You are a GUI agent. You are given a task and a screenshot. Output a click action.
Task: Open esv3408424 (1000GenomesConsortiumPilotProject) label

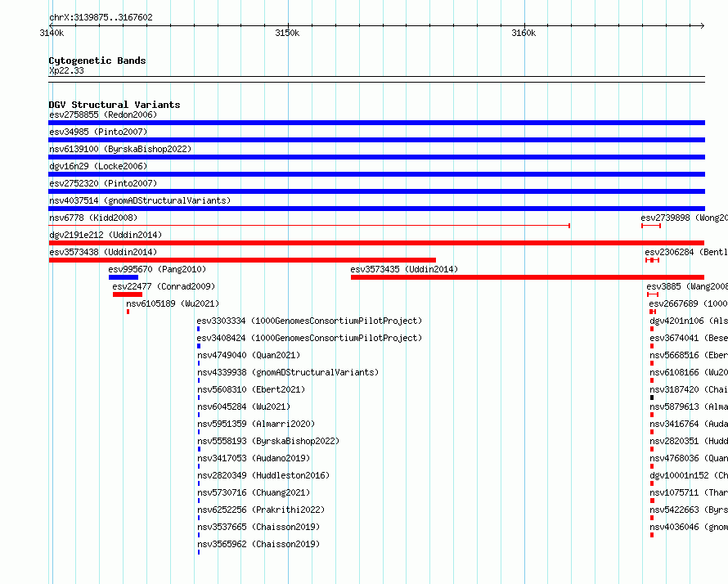(x=309, y=338)
